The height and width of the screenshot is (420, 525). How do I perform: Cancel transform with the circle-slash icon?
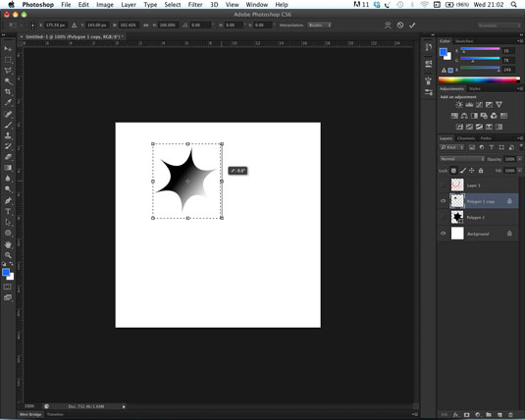tap(400, 26)
